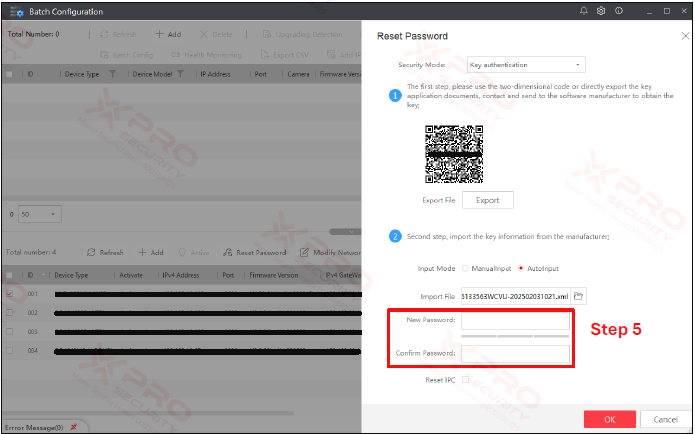Sort by ID column in lower table

click(x=30, y=275)
